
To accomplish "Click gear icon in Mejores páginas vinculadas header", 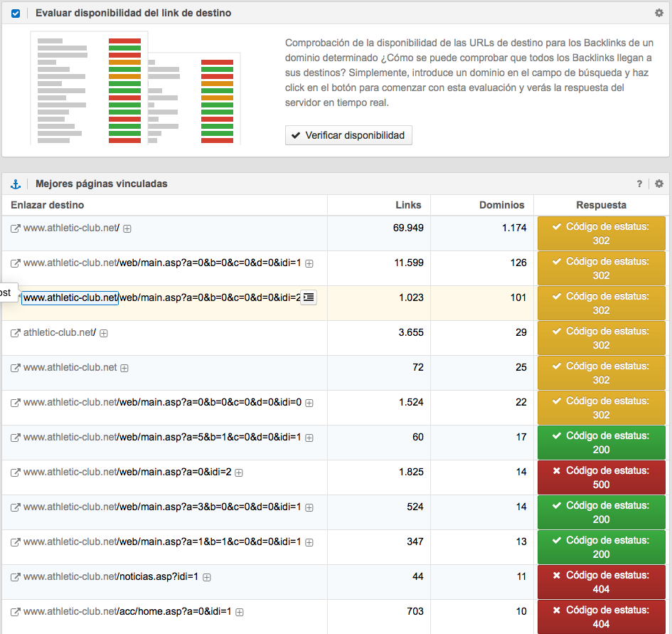I will click(658, 184).
